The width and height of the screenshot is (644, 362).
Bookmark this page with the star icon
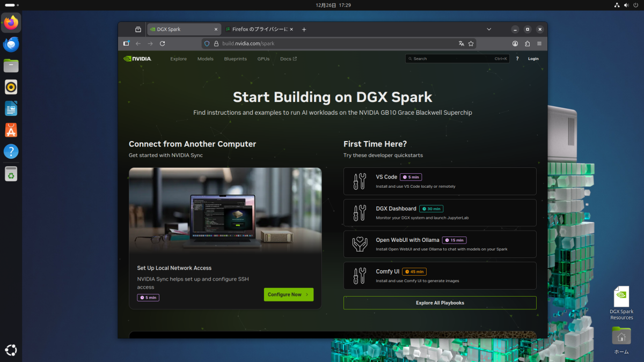(471, 43)
